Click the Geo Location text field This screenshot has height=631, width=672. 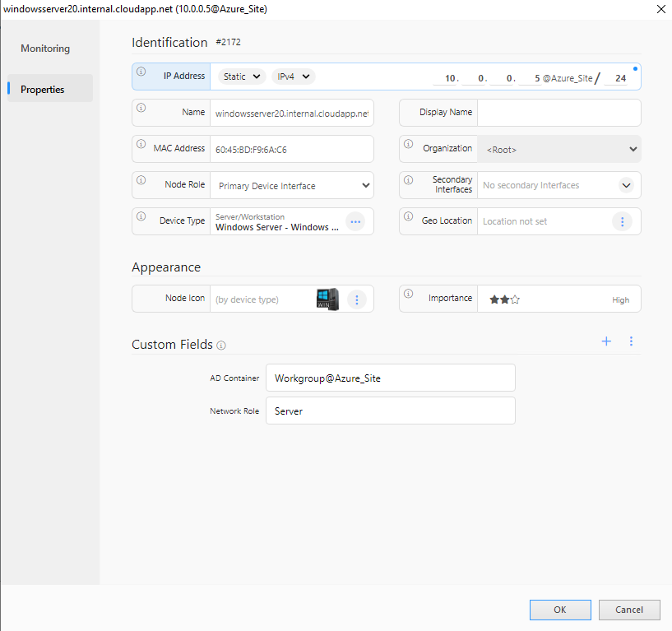pos(545,221)
